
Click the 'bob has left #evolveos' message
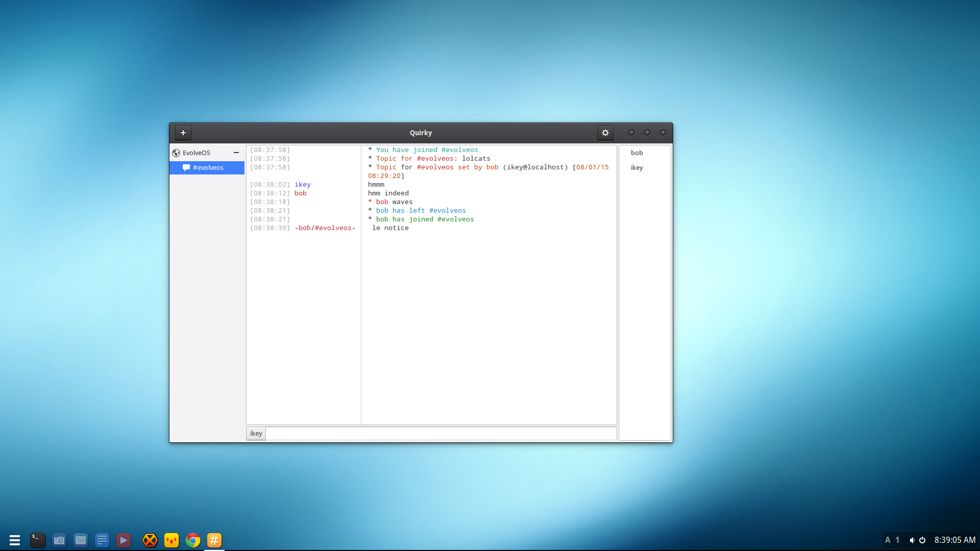coord(417,211)
